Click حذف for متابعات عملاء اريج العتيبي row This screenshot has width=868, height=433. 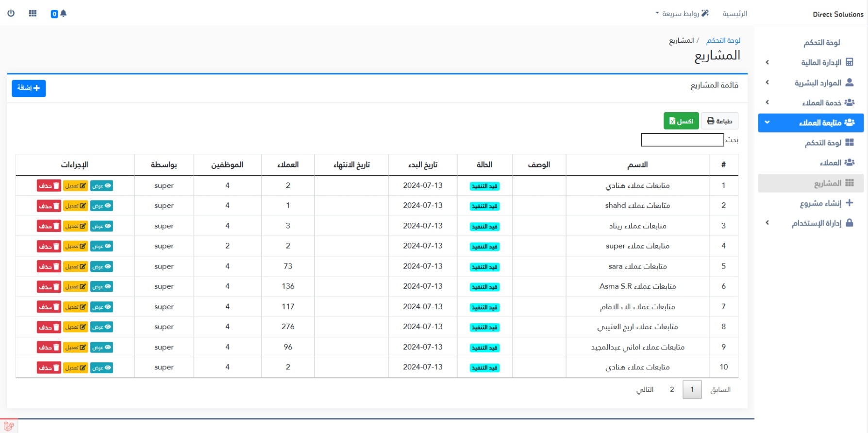[x=49, y=327]
